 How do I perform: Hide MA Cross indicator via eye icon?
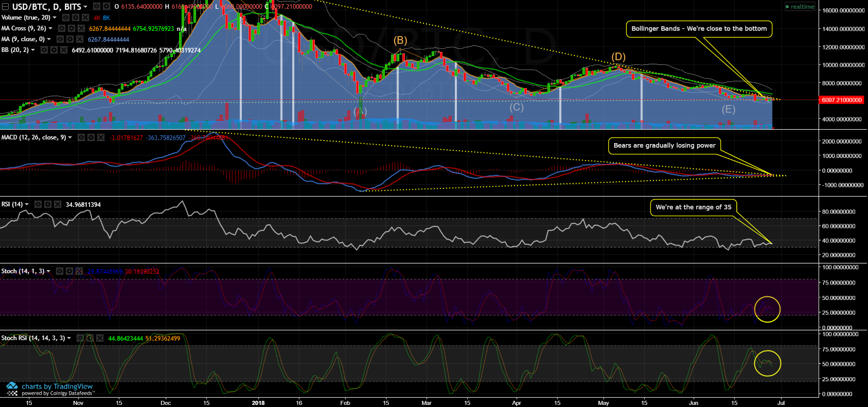point(62,28)
